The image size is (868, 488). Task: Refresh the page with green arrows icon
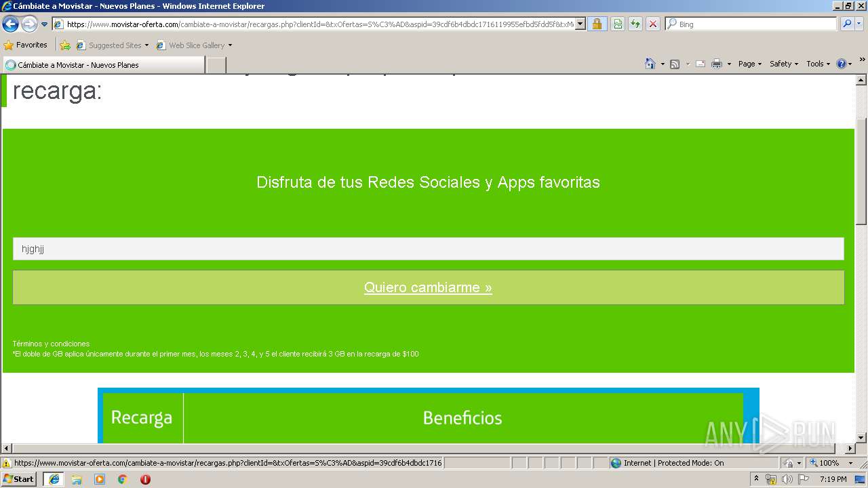click(635, 24)
